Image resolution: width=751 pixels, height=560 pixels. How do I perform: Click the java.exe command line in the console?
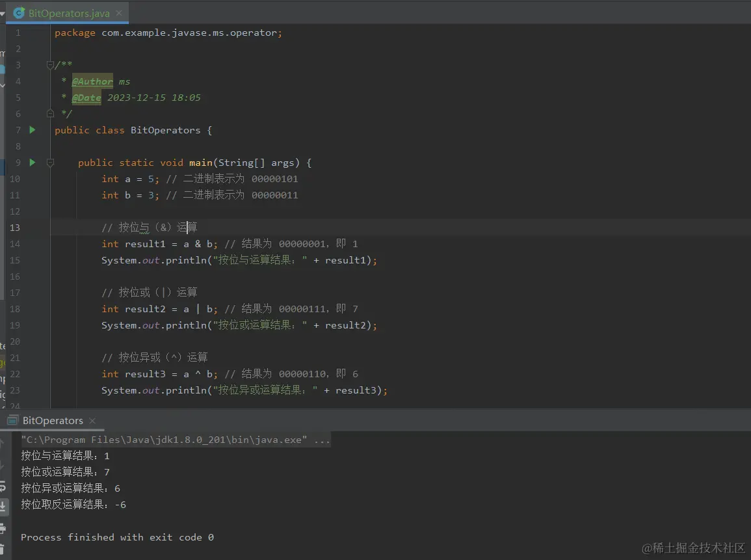(176, 440)
